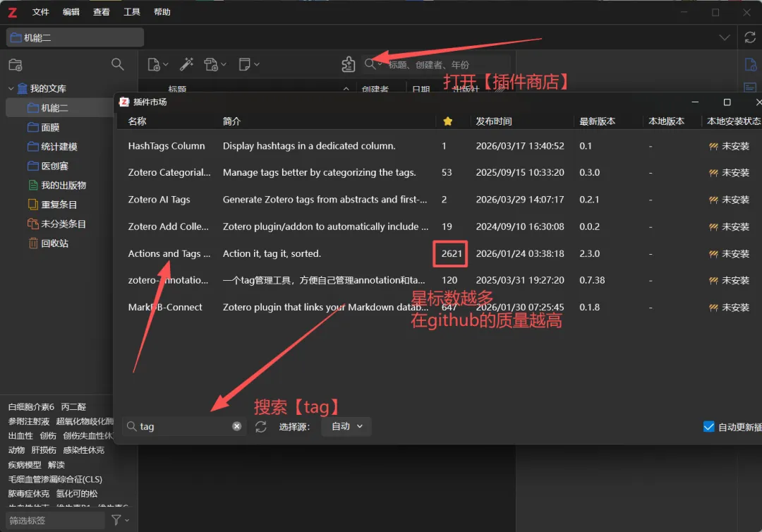Sort plugins by 最新版本 column
The width and height of the screenshot is (762, 532).
click(x=598, y=121)
